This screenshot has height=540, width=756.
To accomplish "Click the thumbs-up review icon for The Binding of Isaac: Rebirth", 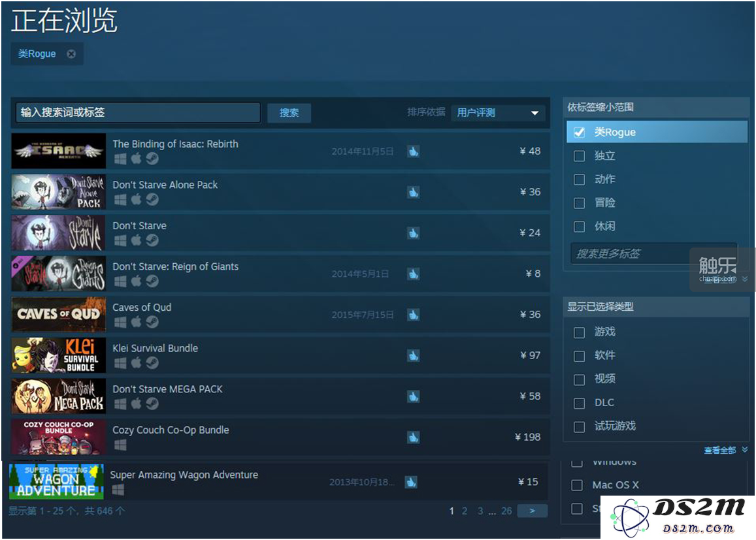I will point(413,151).
